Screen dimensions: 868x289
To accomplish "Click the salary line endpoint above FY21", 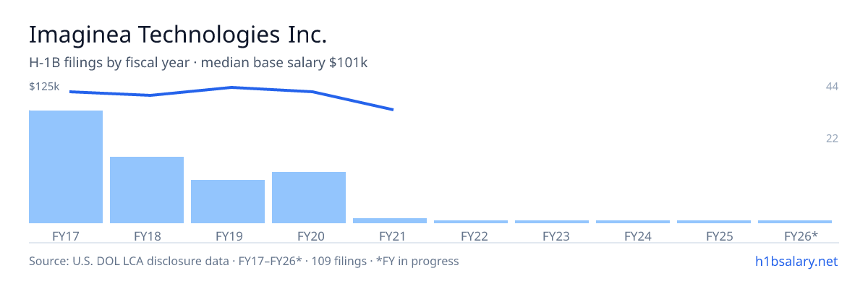I will coord(392,110).
